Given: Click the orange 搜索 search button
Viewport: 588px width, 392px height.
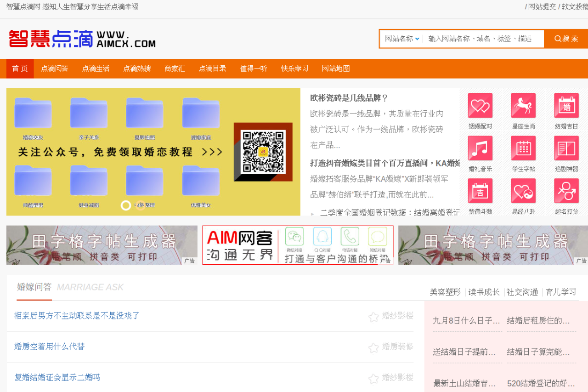Looking at the screenshot, I should pos(566,39).
